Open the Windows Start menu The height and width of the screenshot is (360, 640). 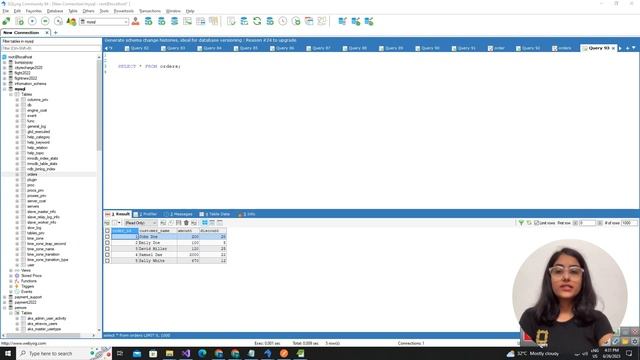pyautogui.click(x=8, y=353)
